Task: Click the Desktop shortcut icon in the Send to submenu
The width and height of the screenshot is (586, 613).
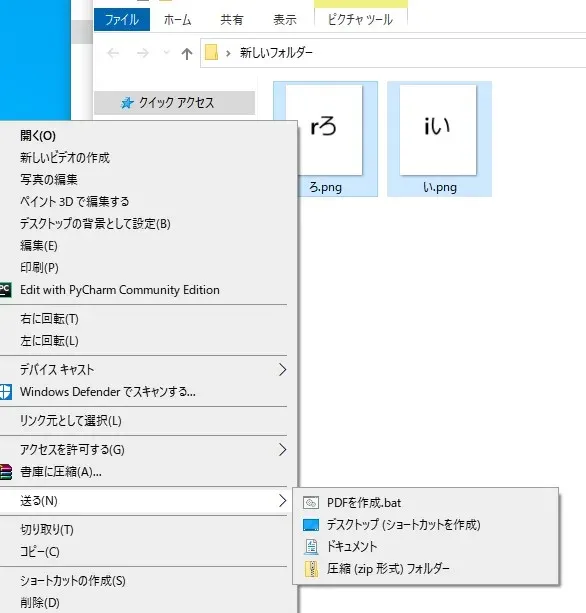Action: tap(311, 525)
